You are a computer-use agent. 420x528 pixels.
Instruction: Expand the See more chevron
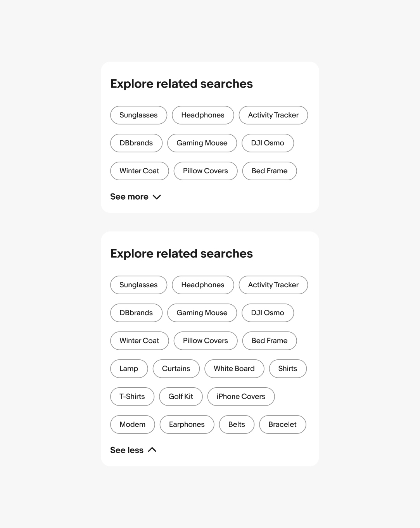(x=157, y=197)
